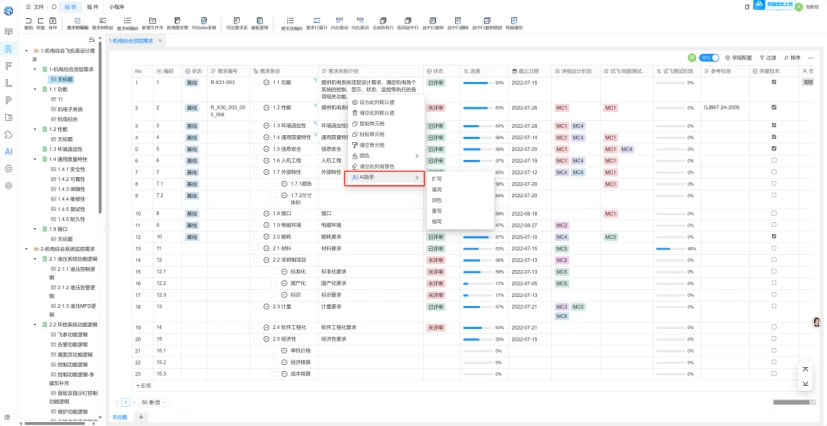This screenshot has width=827, height=426.
Task: Open the 文件 menu
Action: pyautogui.click(x=36, y=7)
